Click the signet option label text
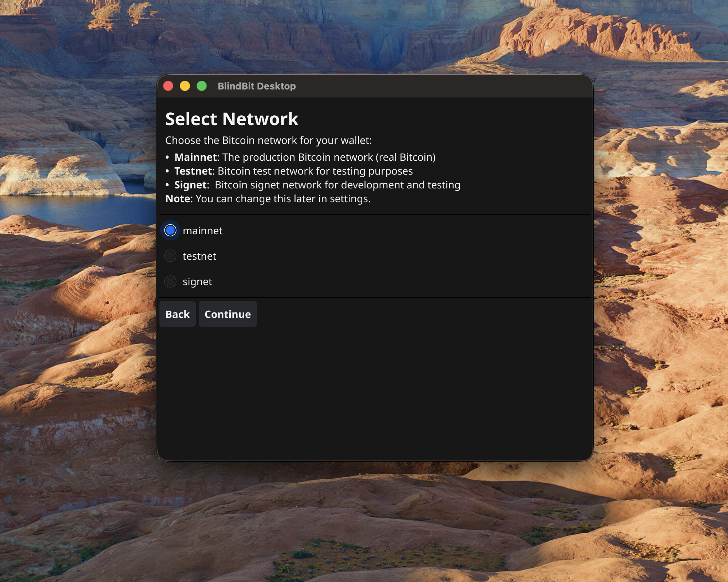The width and height of the screenshot is (728, 582). pyautogui.click(x=197, y=281)
